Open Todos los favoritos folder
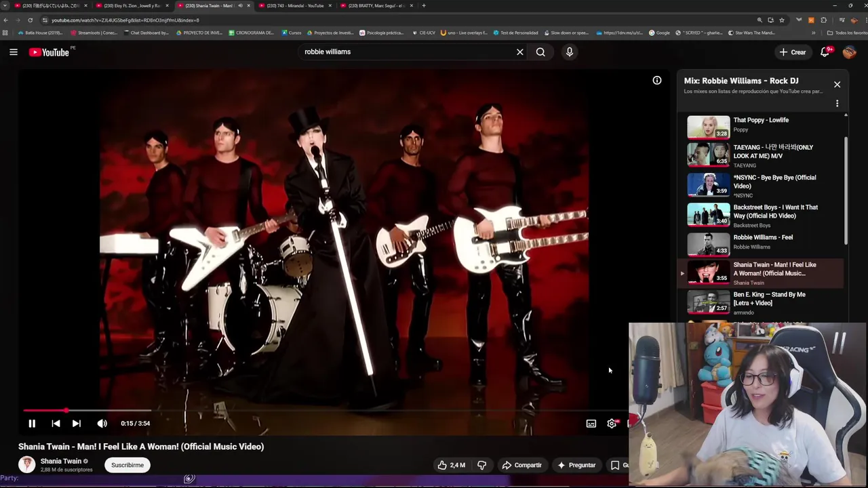868x488 pixels. (847, 33)
